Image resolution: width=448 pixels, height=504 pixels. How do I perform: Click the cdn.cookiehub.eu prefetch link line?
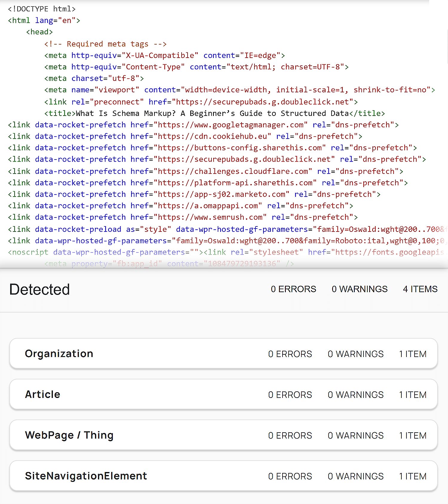tap(185, 136)
